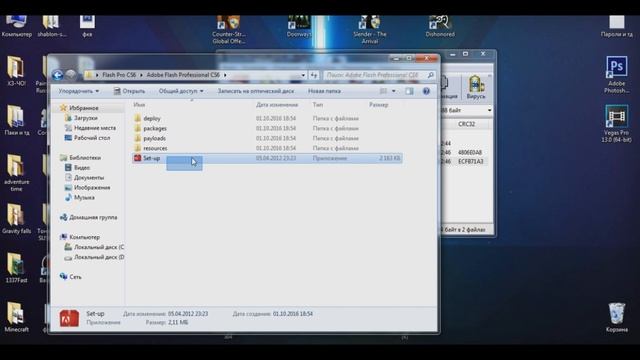Open the 1337Fast desktop folder
Image resolution: width=640 pixels, height=360 pixels.
(x=16, y=268)
